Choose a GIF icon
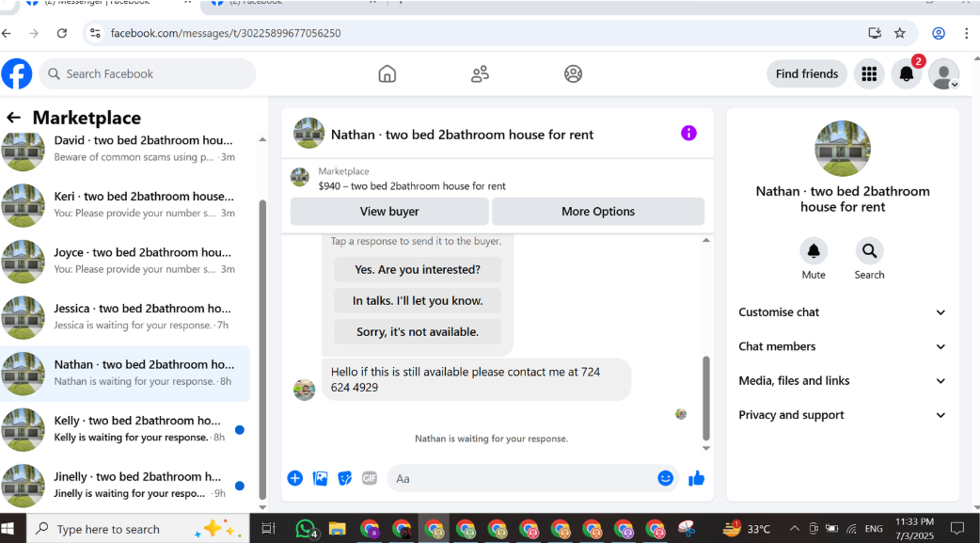 pyautogui.click(x=370, y=479)
